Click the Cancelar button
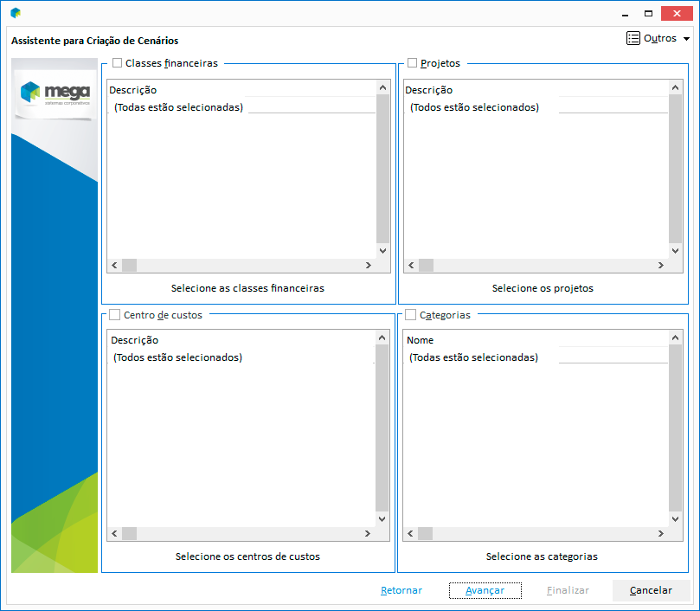Image resolution: width=700 pixels, height=611 pixels. [x=651, y=590]
